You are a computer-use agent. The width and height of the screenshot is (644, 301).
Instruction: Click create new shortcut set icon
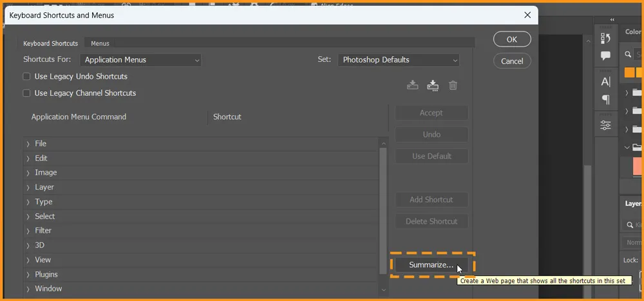(x=433, y=85)
